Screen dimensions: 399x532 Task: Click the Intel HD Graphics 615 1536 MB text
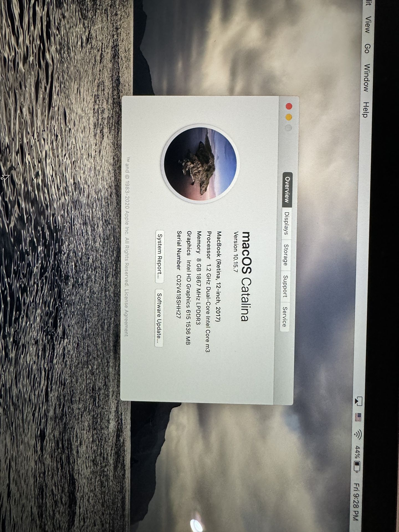188,303
